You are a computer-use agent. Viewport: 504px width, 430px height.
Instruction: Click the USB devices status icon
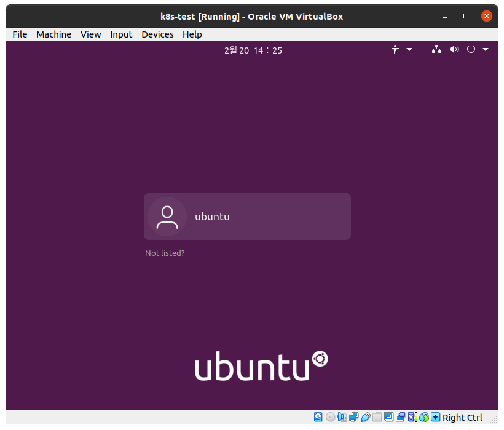(366, 417)
